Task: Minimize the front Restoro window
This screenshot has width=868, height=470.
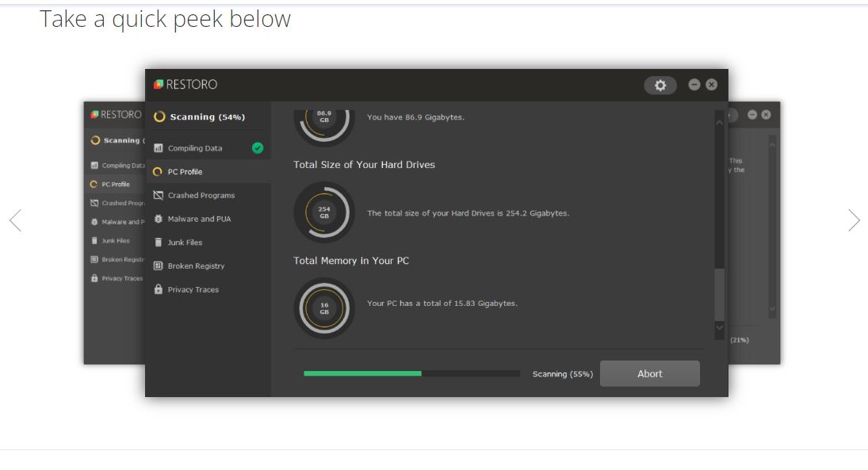Action: click(x=694, y=84)
